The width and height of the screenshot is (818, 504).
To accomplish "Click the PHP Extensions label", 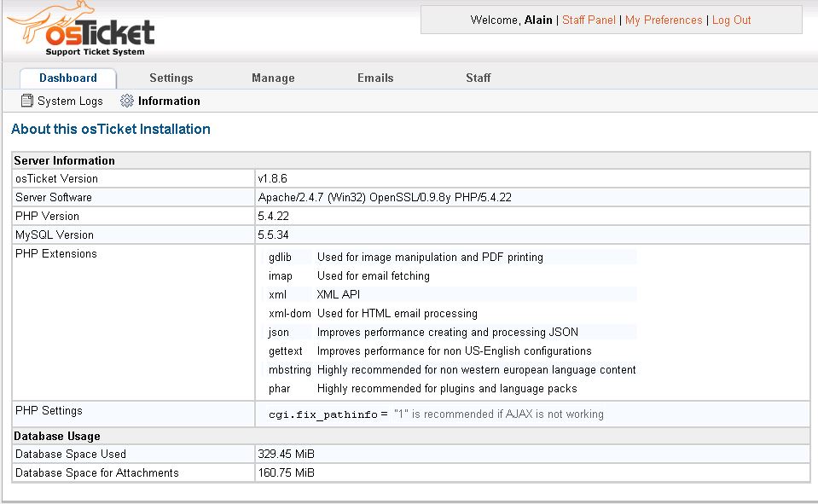I will point(55,253).
